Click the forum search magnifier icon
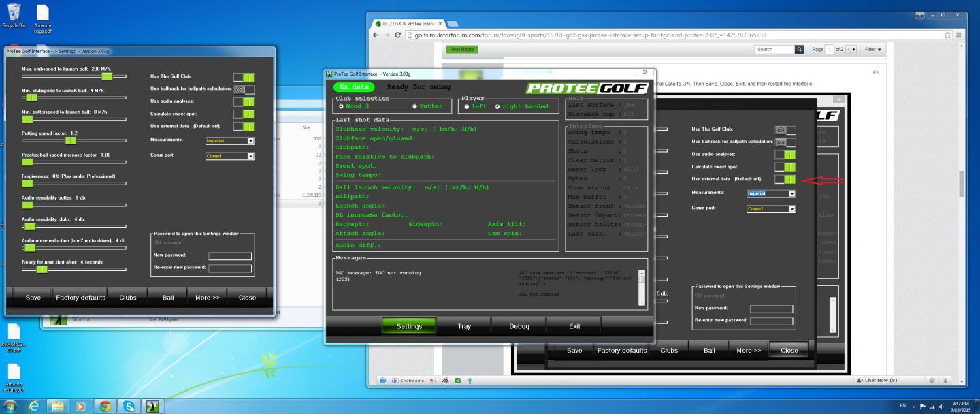The width and height of the screenshot is (980, 414). pyautogui.click(x=799, y=50)
